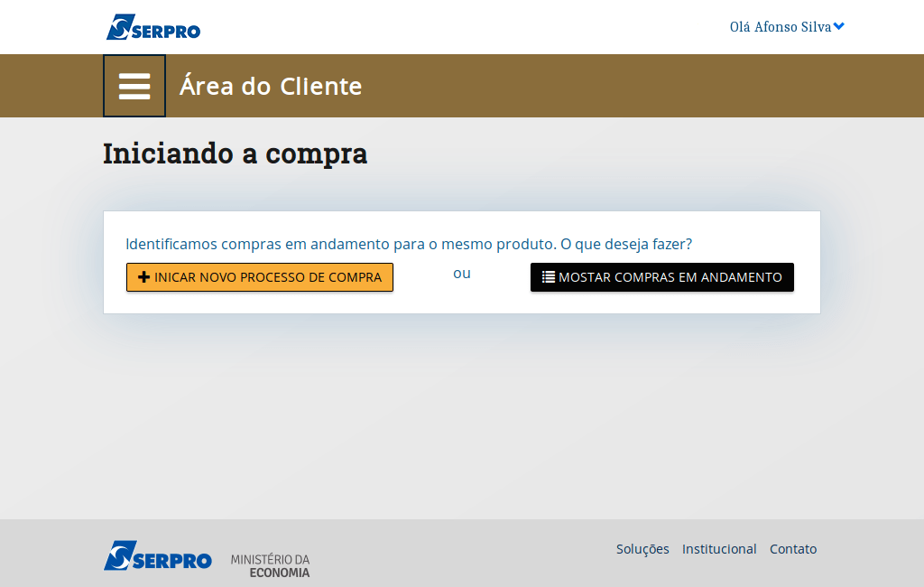Open the Contato footer link
This screenshot has width=924, height=587.
(x=792, y=549)
